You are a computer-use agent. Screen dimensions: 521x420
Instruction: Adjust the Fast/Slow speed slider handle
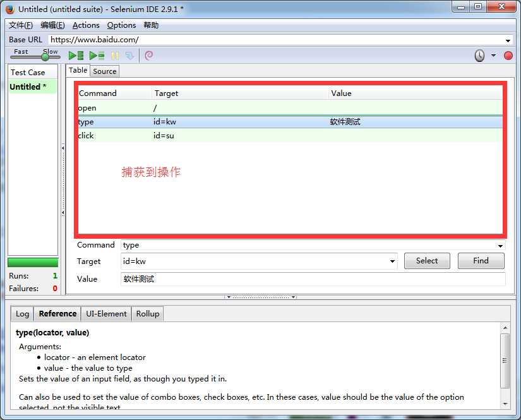coord(45,57)
